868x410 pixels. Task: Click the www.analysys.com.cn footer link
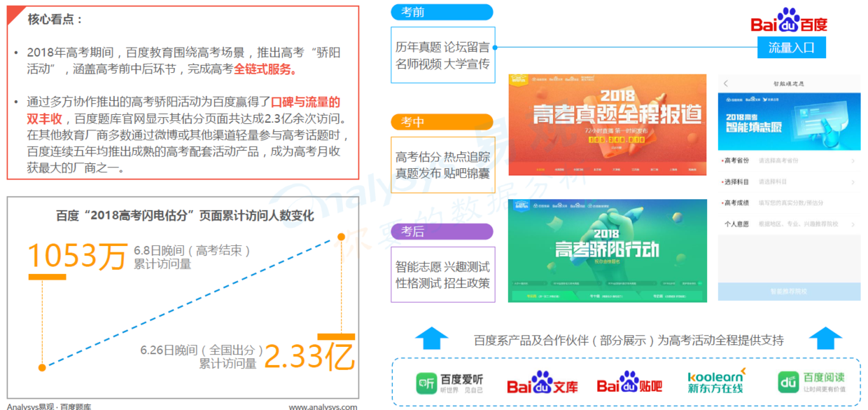(323, 406)
